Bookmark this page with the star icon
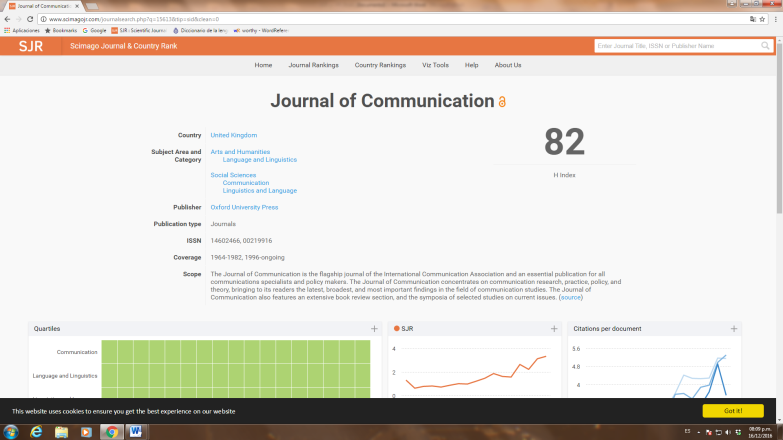783x440 pixels. click(x=764, y=18)
